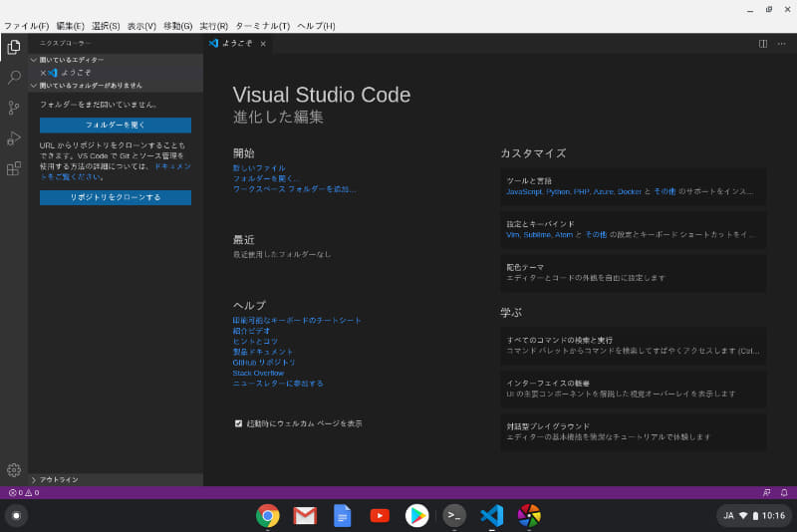The image size is (797, 532).
Task: Select ようこそ entry in open editors list
Action: [x=116, y=73]
